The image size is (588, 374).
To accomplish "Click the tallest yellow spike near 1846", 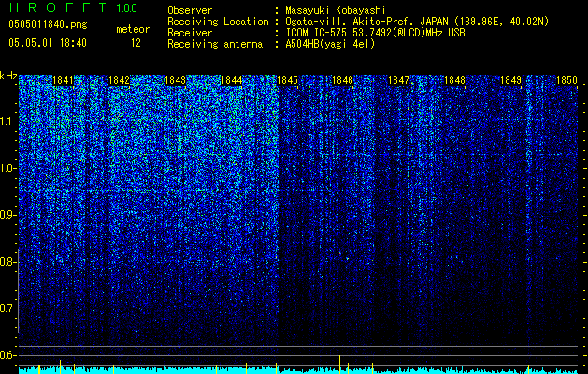I will point(339,365).
